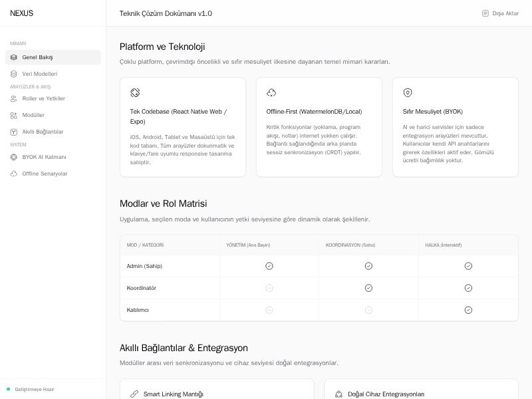
Task: Click the Modüller grid icon
Action: (14, 115)
